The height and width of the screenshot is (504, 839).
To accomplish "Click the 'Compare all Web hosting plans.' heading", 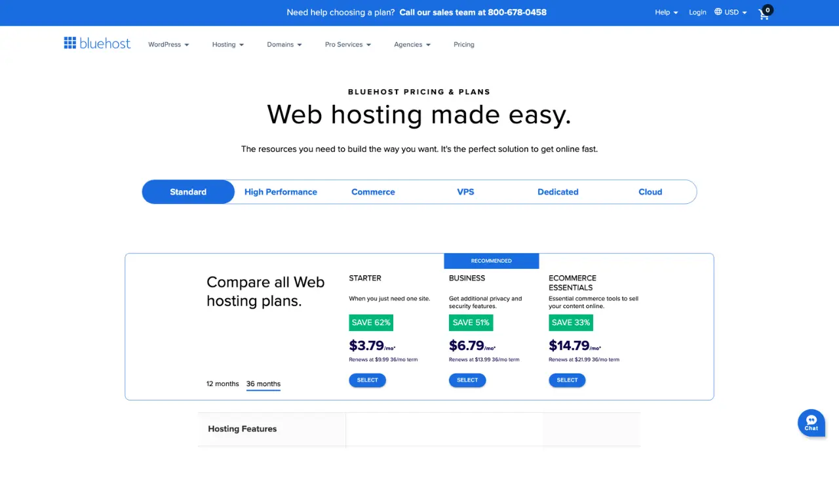I will tap(265, 292).
